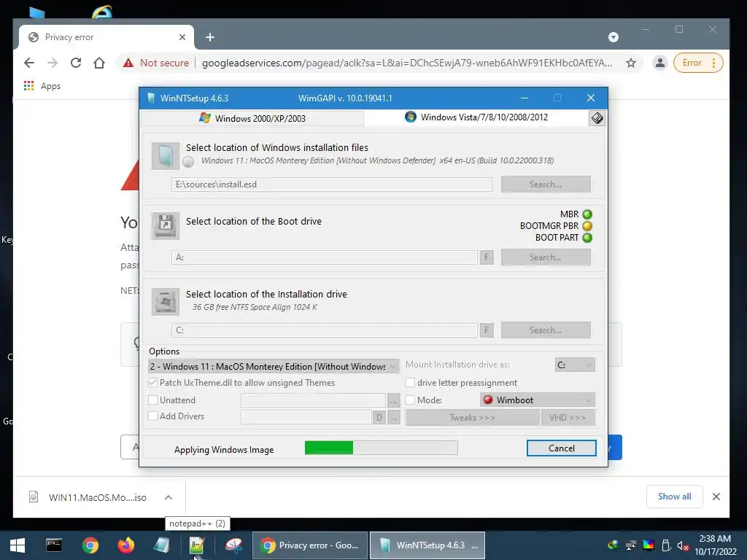Click the Installation drive icon

165,301
